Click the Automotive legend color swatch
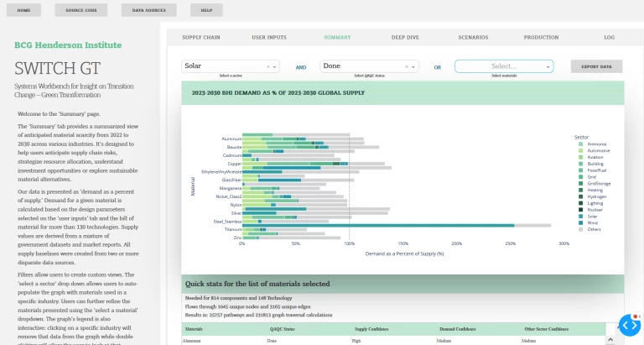 coord(580,150)
